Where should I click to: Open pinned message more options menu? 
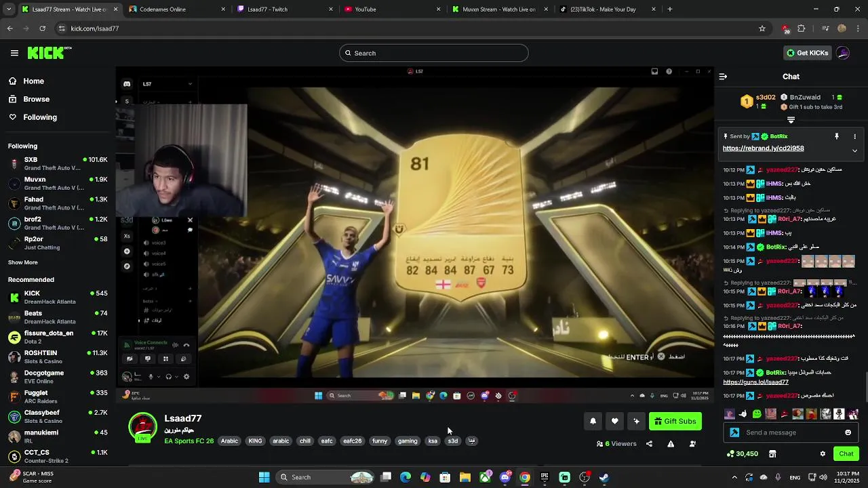(x=854, y=136)
